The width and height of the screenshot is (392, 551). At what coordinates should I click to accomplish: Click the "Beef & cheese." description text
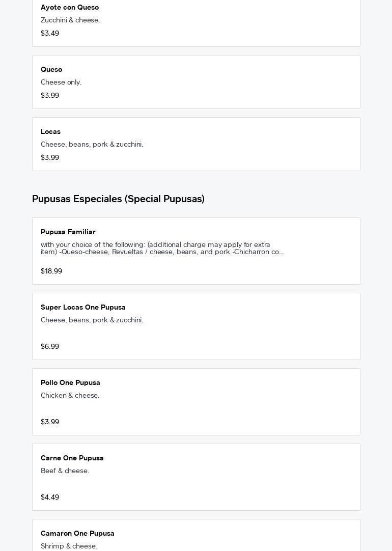(65, 471)
